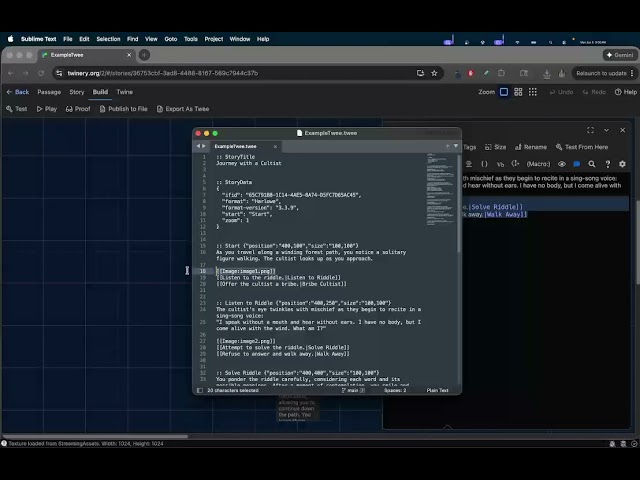Image resolution: width=640 pixels, height=480 pixels.
Task: Toggle Sublime Text sidebar from status bar icon
Action: click(200, 391)
